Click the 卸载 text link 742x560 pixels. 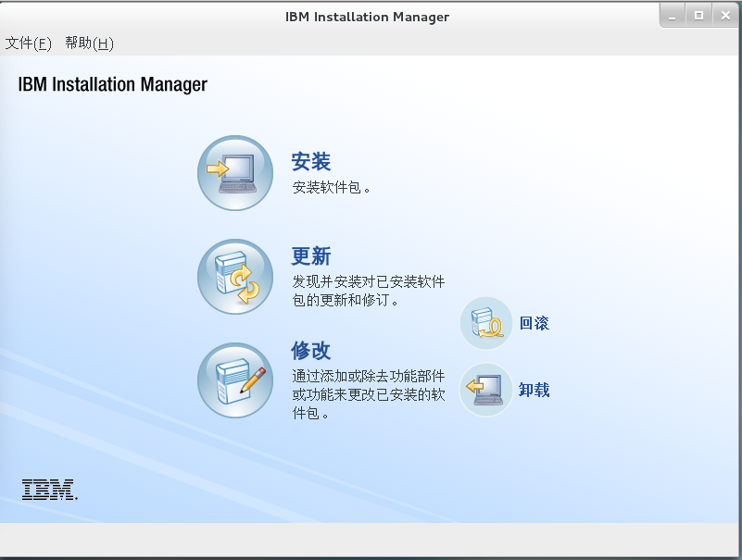(x=534, y=390)
